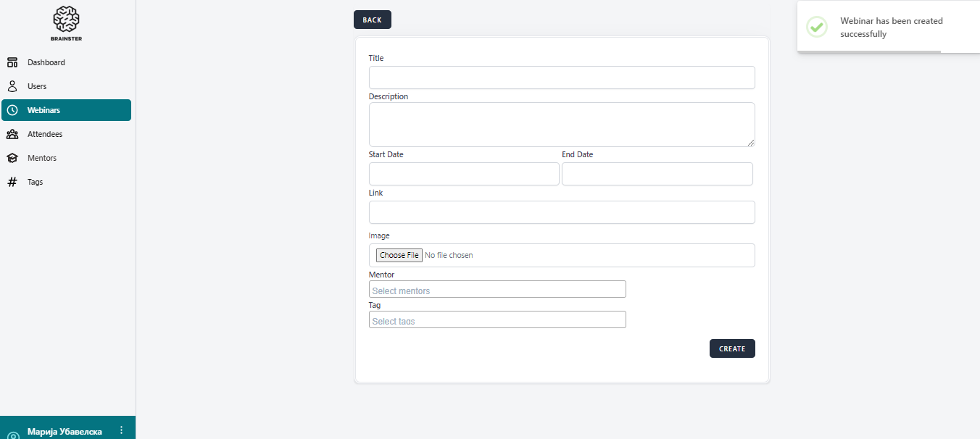Open the End Date picker field
The height and width of the screenshot is (439, 980).
click(x=657, y=174)
